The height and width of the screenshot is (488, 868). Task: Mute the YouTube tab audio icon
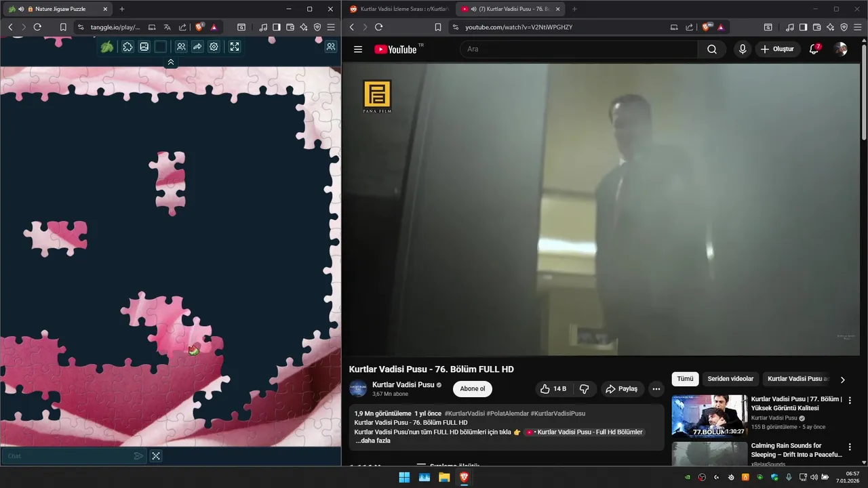473,9
